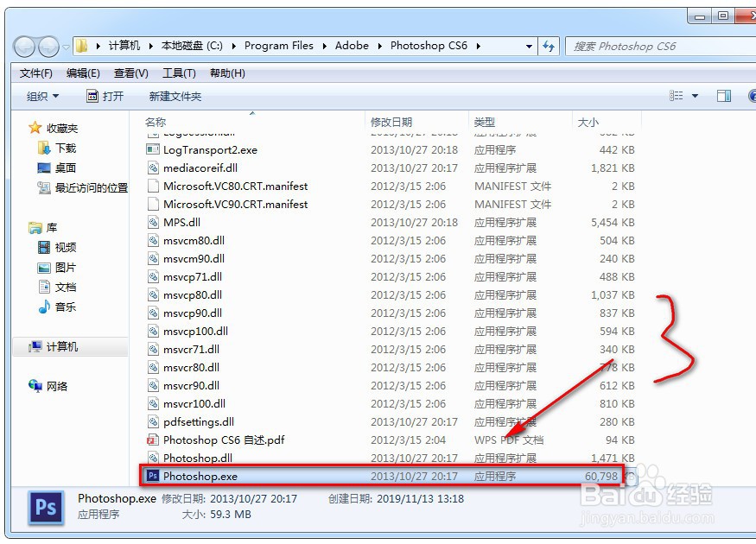Open recent pages dropdown beside Forward button
756x544 pixels.
66,47
